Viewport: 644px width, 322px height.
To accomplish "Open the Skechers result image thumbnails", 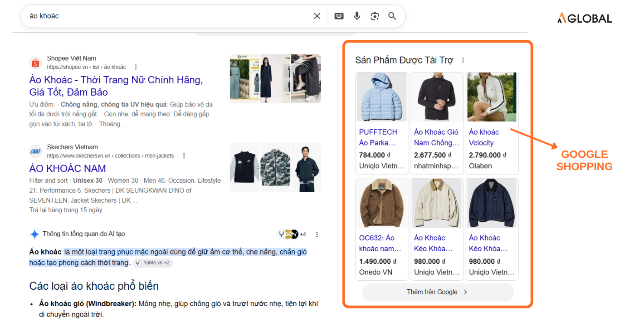I will (x=275, y=167).
